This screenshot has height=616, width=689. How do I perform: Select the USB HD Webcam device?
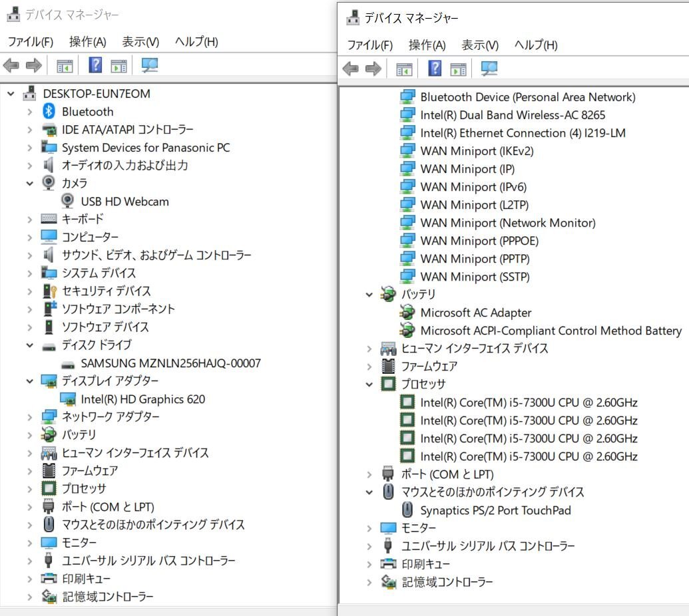124,201
